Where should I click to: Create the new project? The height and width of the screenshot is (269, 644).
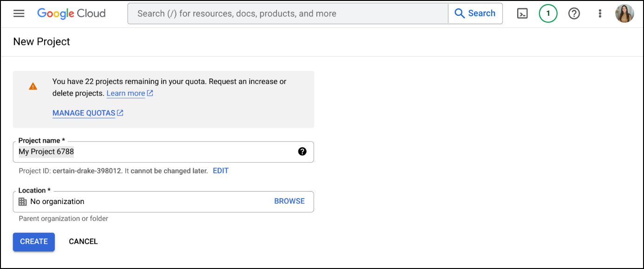[34, 242]
